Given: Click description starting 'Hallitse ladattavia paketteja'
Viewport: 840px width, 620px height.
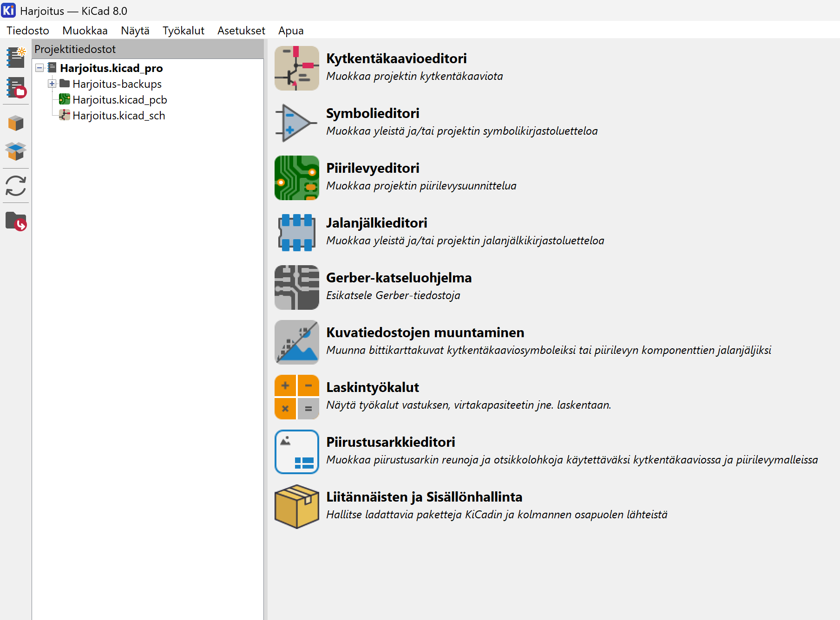Looking at the screenshot, I should (497, 515).
